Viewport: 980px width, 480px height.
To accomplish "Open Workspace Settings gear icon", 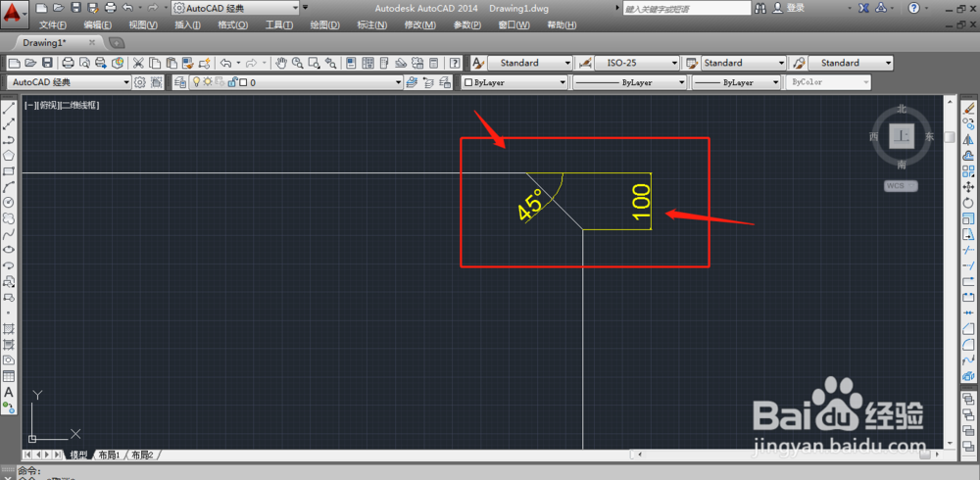I will coord(140,82).
